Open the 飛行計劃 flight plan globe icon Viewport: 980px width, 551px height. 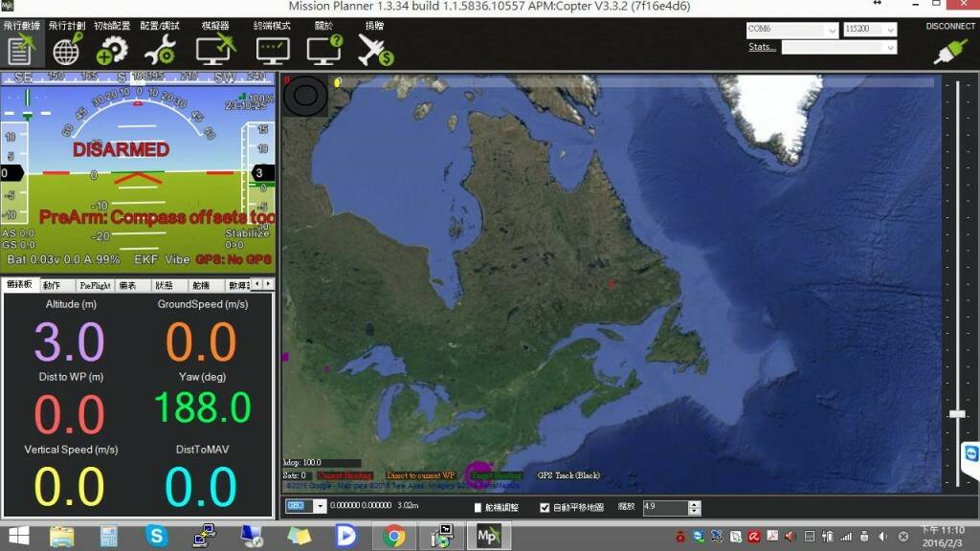(x=67, y=49)
